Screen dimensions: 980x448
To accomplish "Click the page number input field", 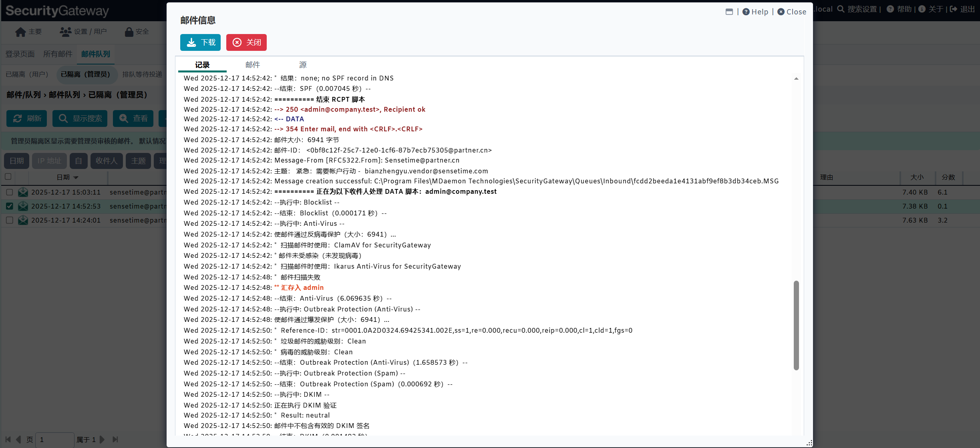I will (x=55, y=440).
